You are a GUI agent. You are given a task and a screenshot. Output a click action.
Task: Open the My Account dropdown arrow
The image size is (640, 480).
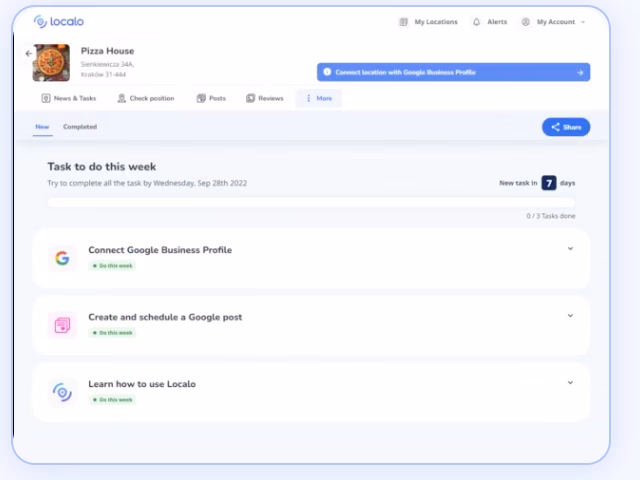pos(583,22)
